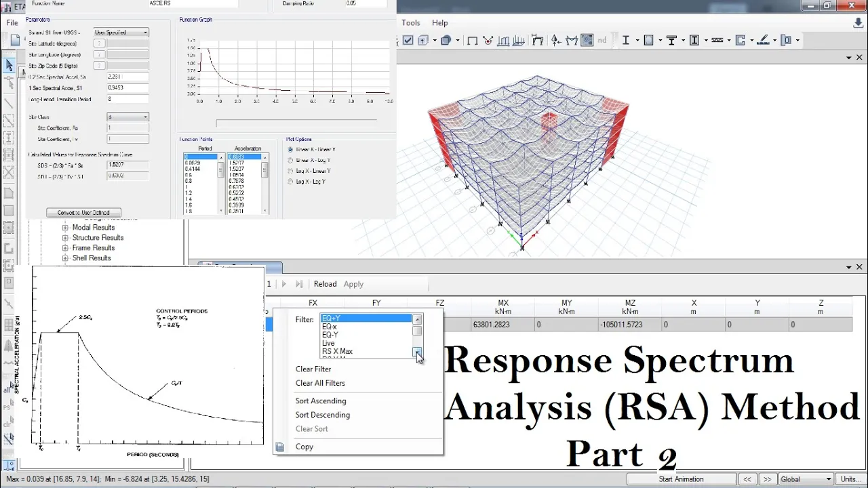
Task: Click the pencil detailing toolbar icon
Action: click(763, 40)
